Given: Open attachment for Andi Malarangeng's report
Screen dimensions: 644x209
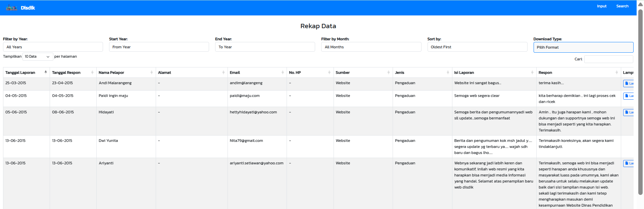Looking at the screenshot, I should [x=628, y=83].
